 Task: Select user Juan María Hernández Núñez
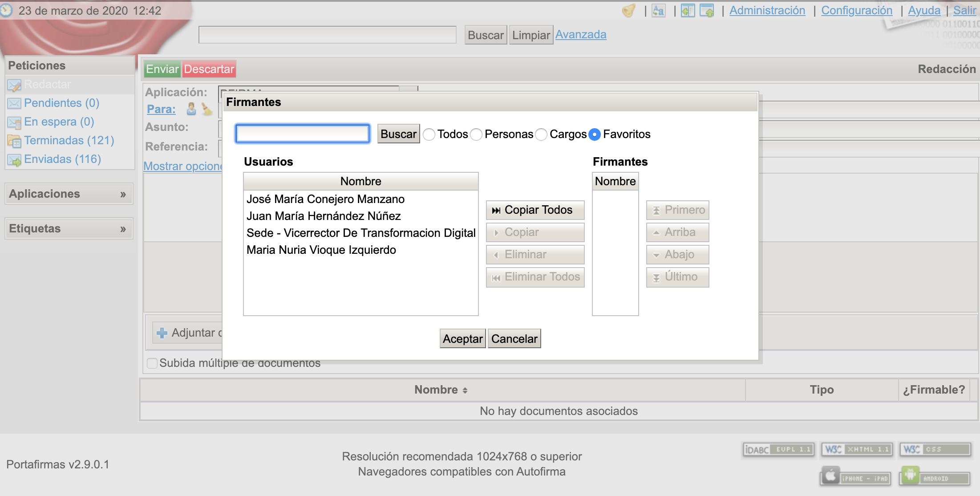coord(324,216)
